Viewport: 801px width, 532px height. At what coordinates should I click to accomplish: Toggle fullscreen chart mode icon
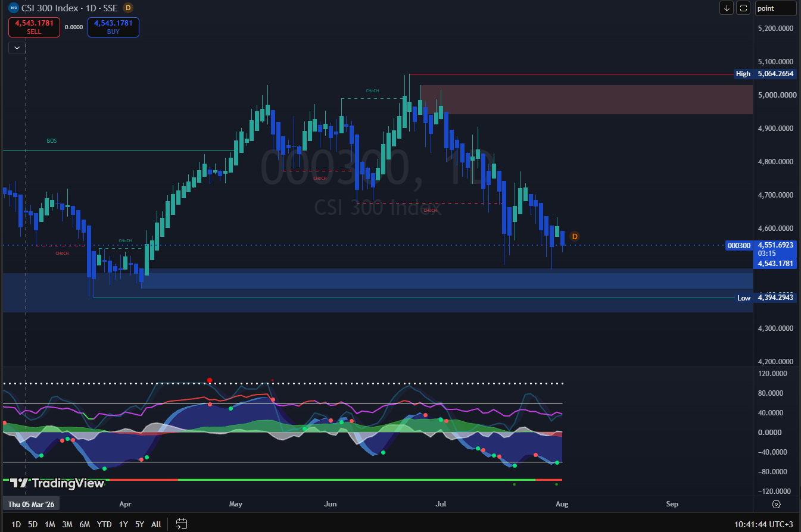tap(743, 8)
